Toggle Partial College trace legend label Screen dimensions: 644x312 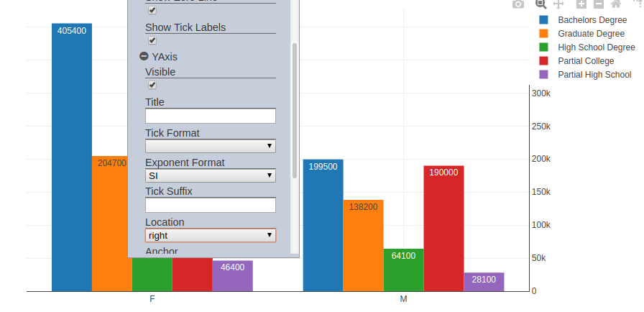coord(586,61)
